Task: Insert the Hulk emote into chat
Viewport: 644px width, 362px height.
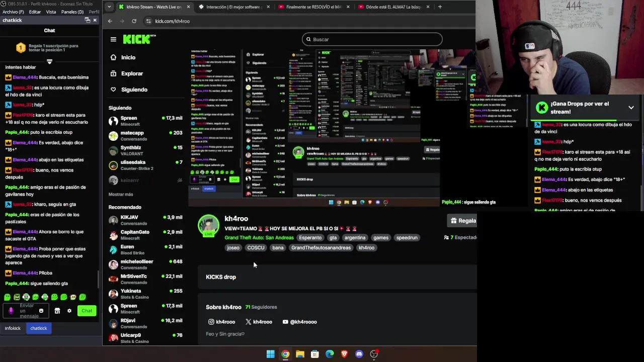Action: pyautogui.click(x=17, y=297)
